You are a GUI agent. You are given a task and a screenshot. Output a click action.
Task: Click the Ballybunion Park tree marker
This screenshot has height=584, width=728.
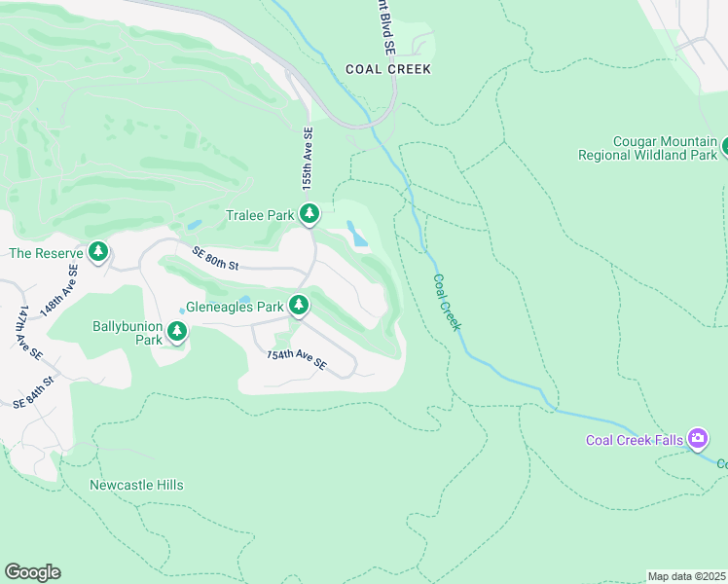tap(176, 332)
